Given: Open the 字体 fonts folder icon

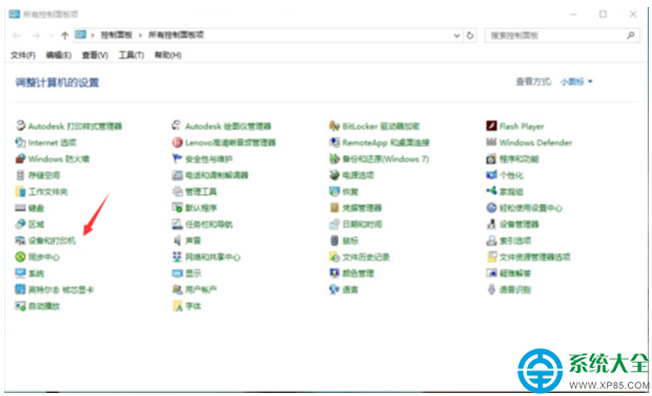Looking at the screenshot, I should click(x=178, y=306).
